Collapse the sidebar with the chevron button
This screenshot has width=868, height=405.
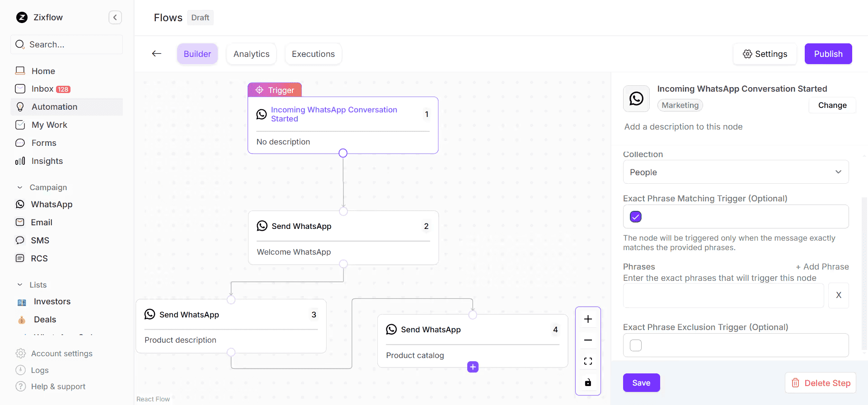tap(115, 18)
